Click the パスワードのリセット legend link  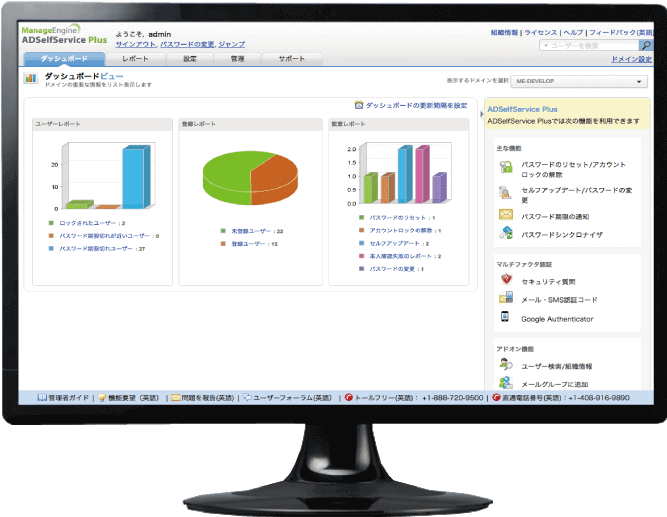pyautogui.click(x=398, y=217)
